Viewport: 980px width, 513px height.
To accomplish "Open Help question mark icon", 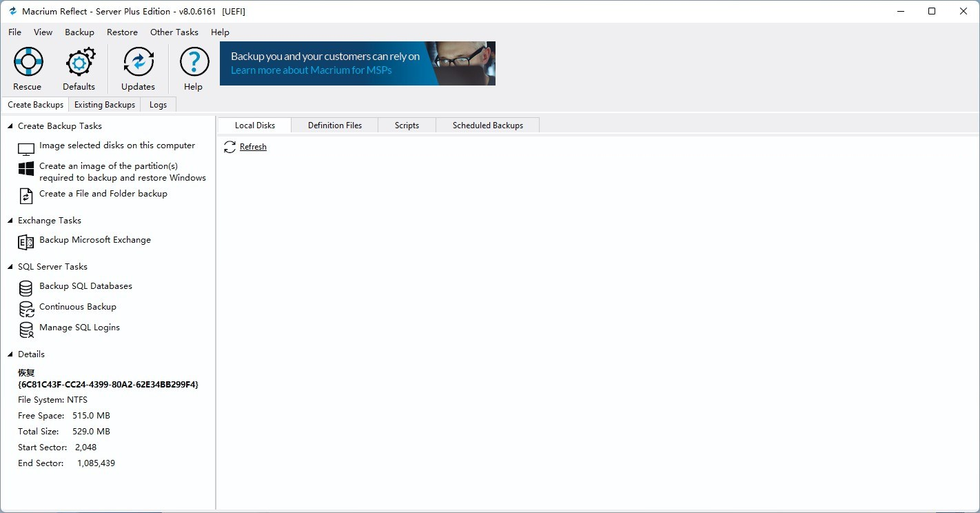I will (x=194, y=63).
